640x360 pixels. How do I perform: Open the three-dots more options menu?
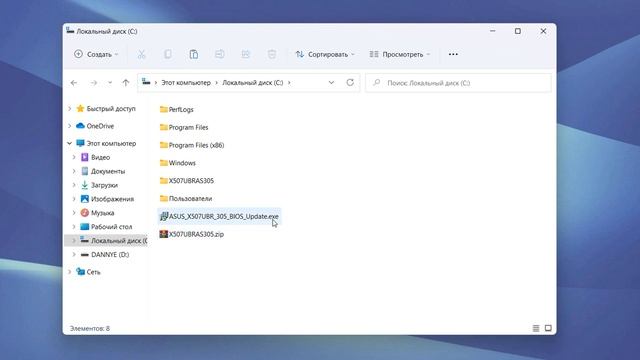[x=453, y=54]
